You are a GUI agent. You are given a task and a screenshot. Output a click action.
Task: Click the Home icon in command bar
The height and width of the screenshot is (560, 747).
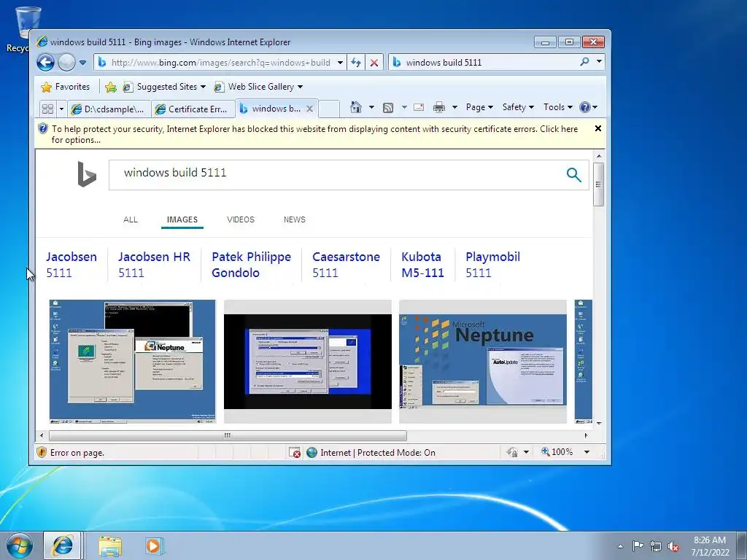(x=356, y=107)
